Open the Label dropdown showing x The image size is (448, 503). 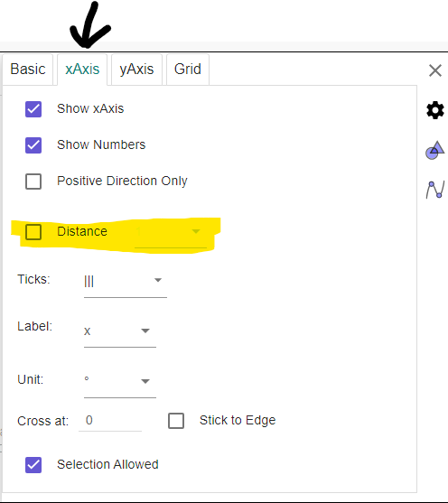[x=120, y=332]
